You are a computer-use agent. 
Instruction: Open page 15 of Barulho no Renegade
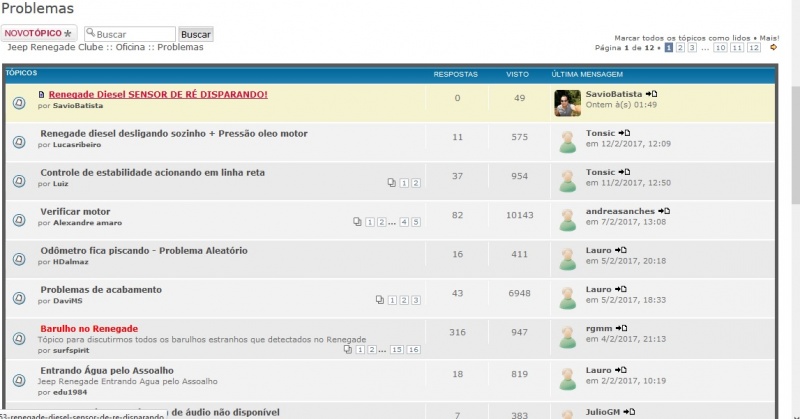click(397, 350)
